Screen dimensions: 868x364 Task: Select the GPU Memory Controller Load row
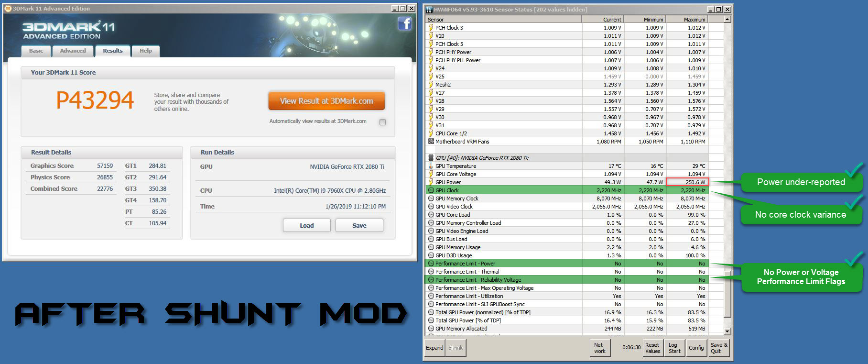(567, 223)
